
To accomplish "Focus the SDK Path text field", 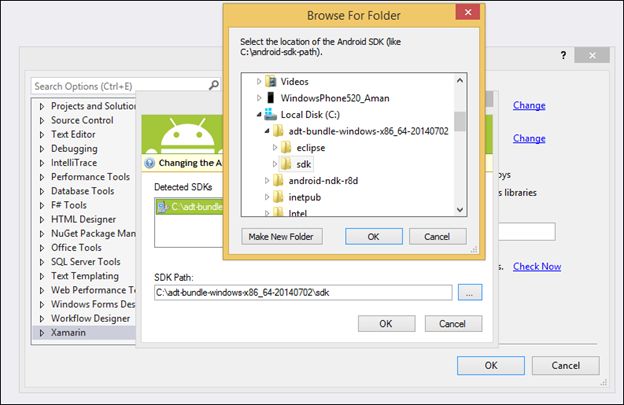I will click(303, 292).
